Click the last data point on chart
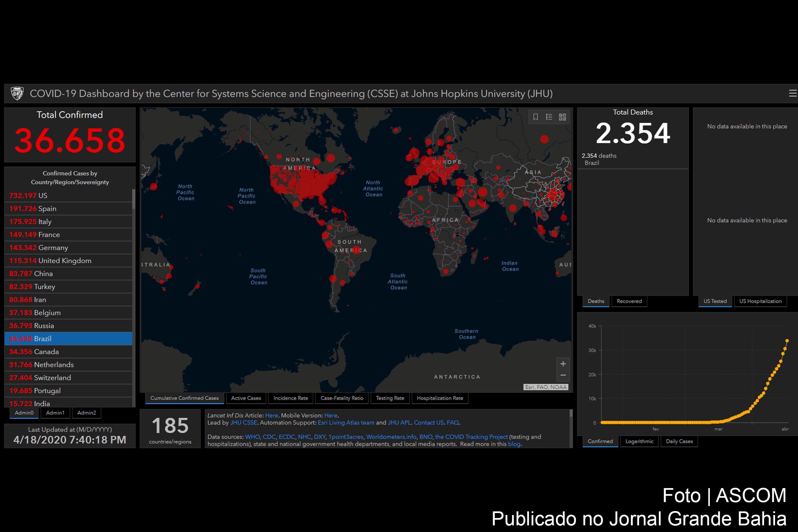Viewport: 798px width, 532px height. [x=787, y=340]
